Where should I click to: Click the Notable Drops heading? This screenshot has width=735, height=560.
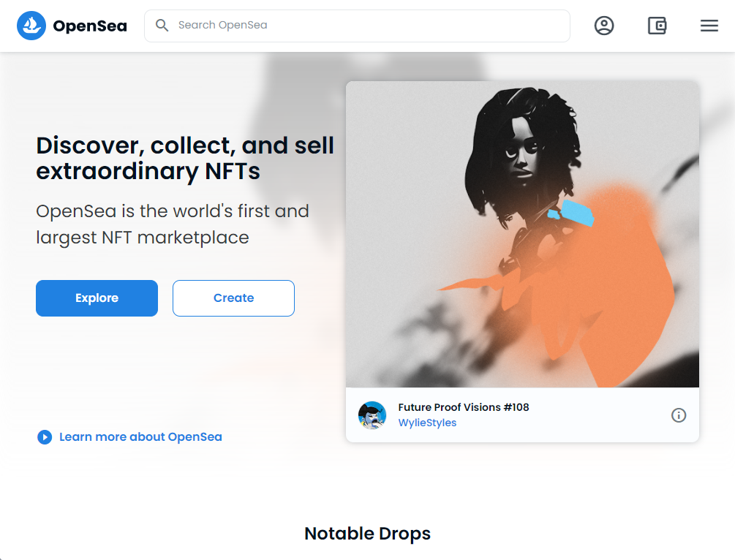[x=367, y=534]
